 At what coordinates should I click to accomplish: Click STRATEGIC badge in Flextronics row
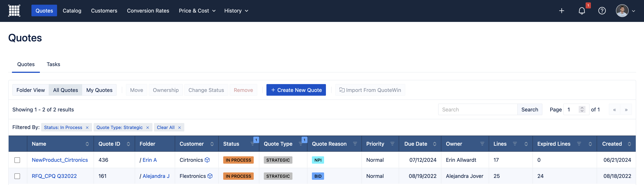(278, 176)
